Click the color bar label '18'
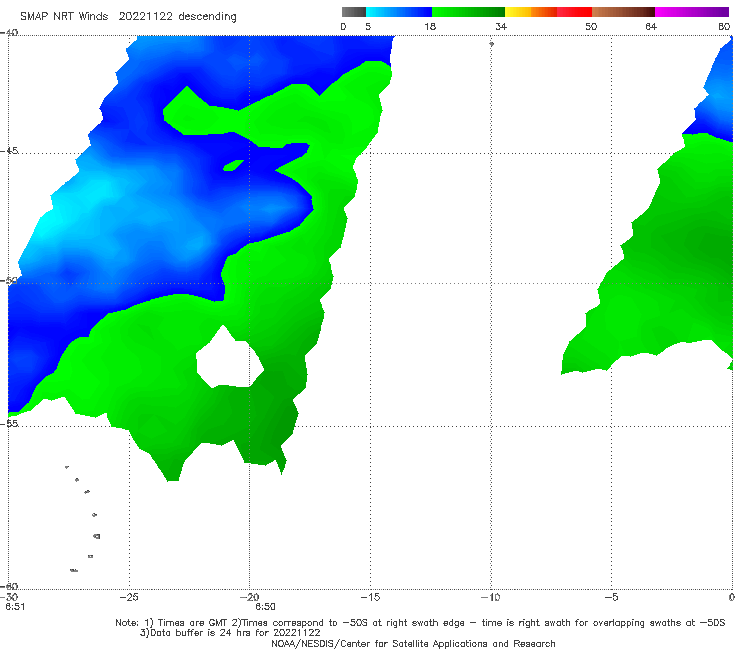Screen dimensions: 740x650 tap(430, 26)
